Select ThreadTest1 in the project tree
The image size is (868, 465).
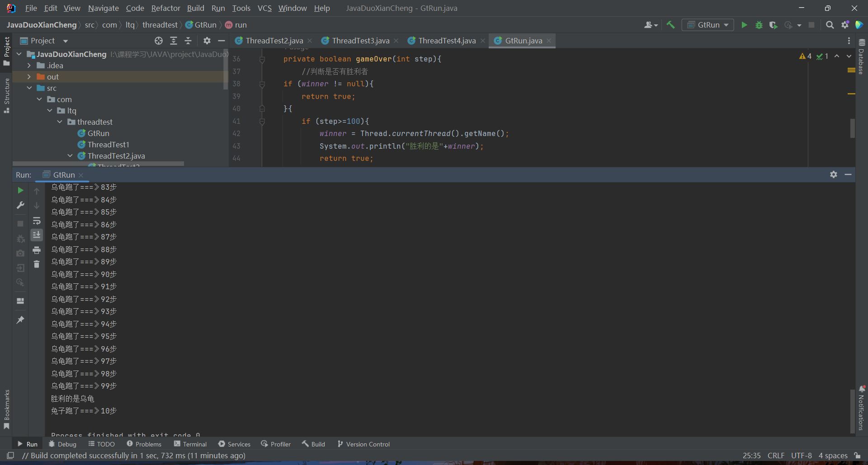tap(108, 145)
